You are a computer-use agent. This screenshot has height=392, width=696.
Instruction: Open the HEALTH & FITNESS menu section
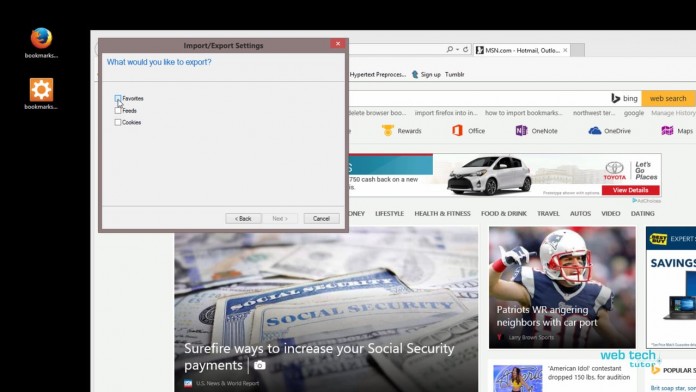[x=442, y=214]
